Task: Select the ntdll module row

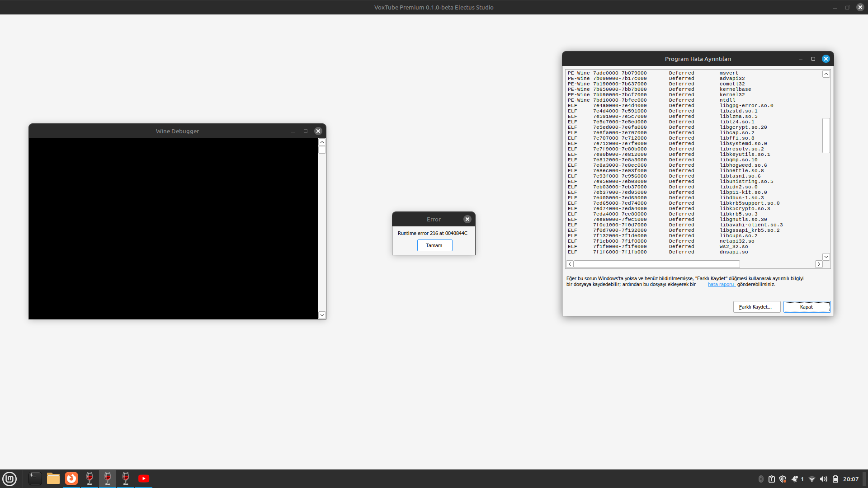Action: [651, 100]
